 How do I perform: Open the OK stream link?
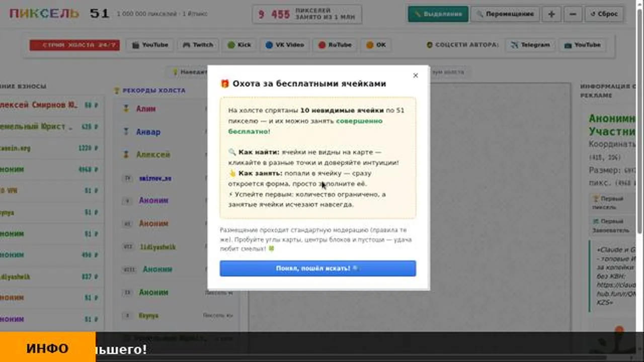pos(376,45)
